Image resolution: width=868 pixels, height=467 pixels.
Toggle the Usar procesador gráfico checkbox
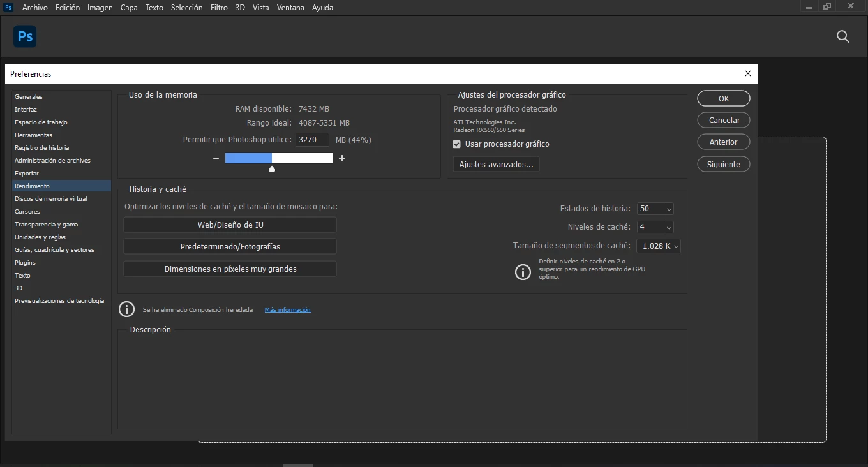tap(456, 144)
